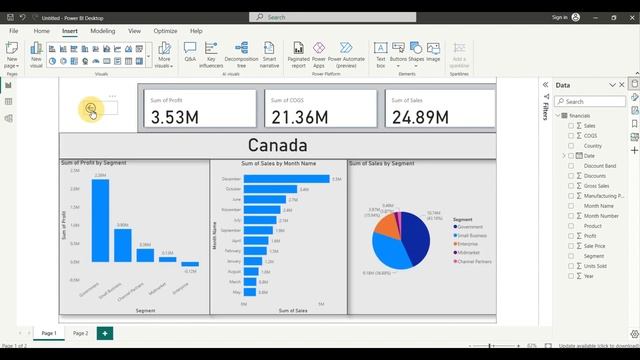Click the Sign in link
The width and height of the screenshot is (640, 360).
[x=560, y=17]
